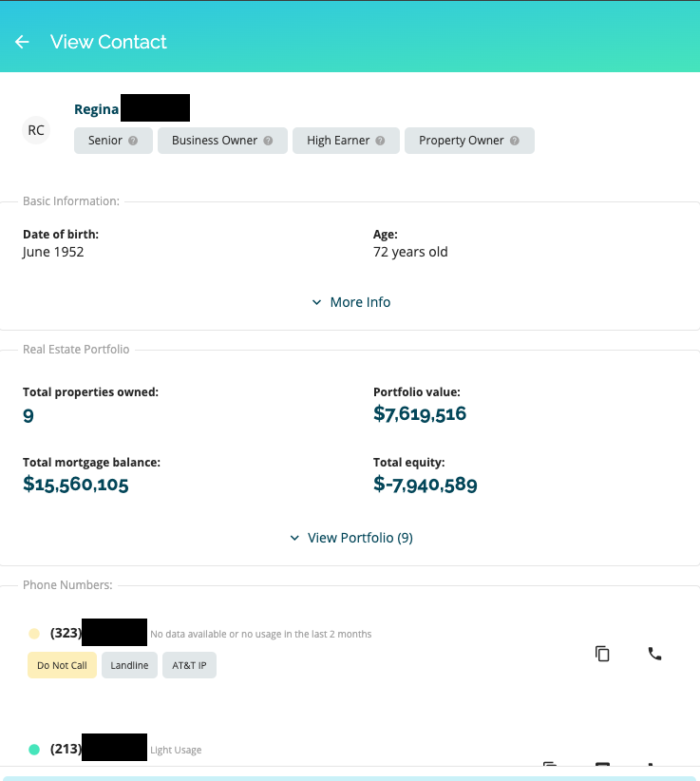Go back using the arrow icon
700x781 pixels.
tap(22, 42)
